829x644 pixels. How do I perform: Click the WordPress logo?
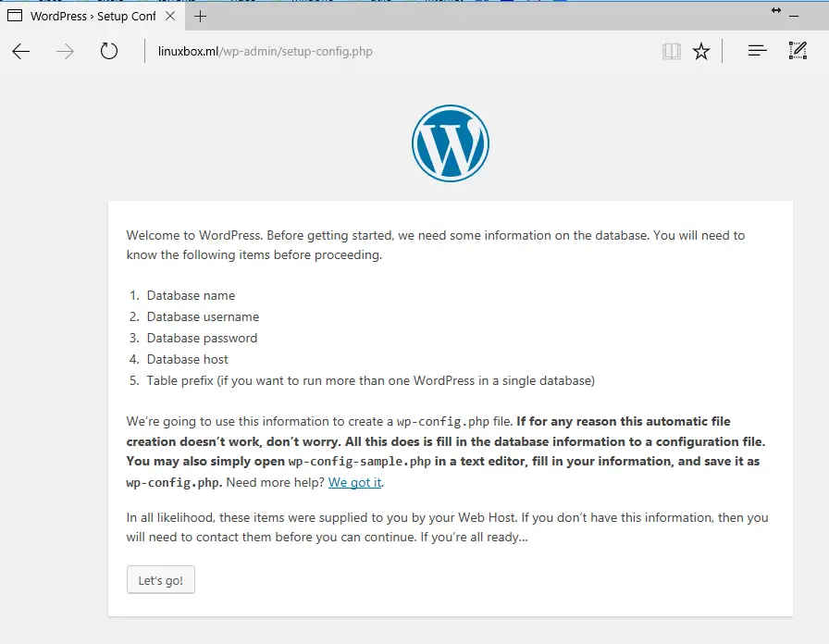pyautogui.click(x=451, y=143)
